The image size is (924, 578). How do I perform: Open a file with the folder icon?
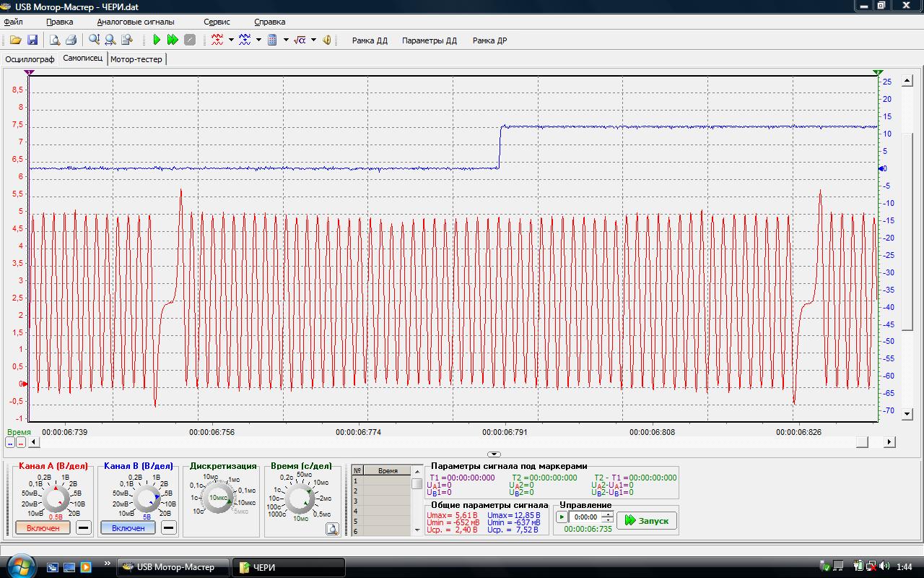[15, 40]
